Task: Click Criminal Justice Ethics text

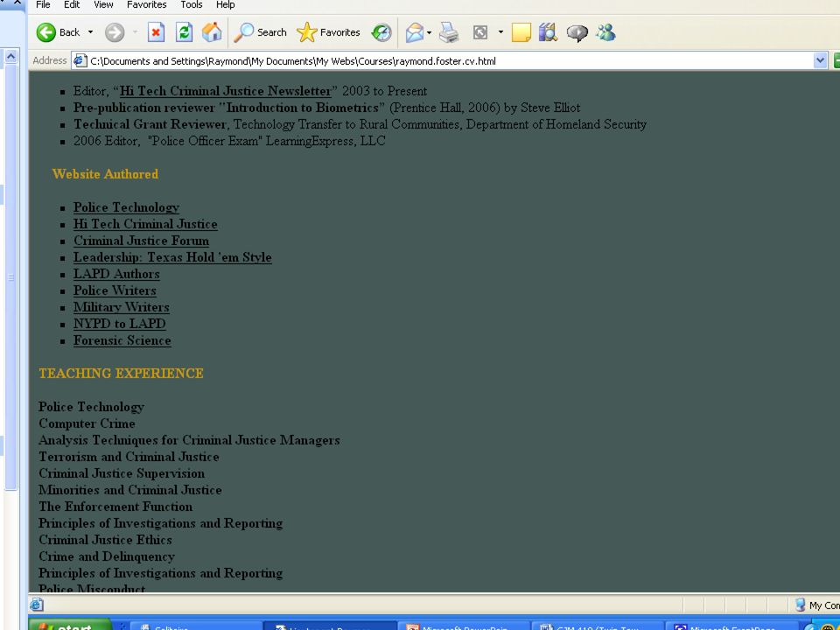Action: (106, 540)
